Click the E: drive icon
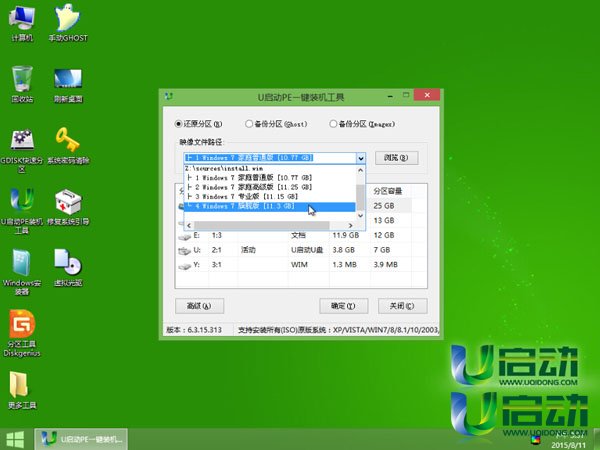 pyautogui.click(x=184, y=236)
